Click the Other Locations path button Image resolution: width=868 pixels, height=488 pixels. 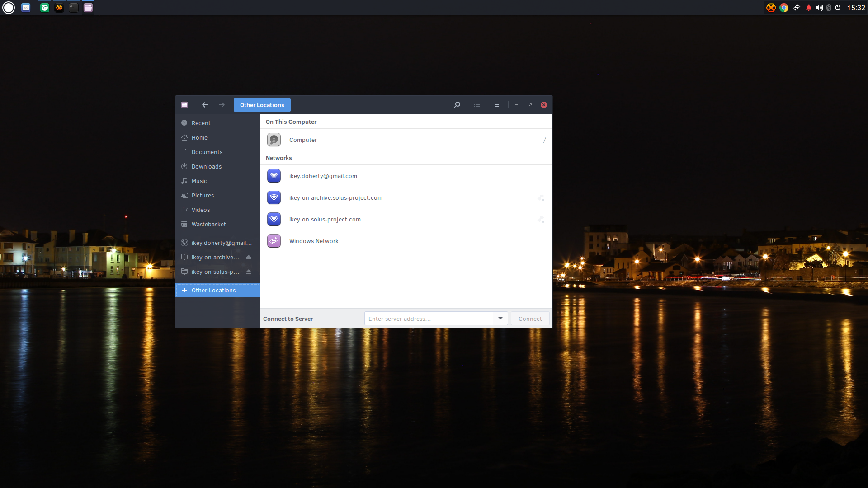pos(262,105)
